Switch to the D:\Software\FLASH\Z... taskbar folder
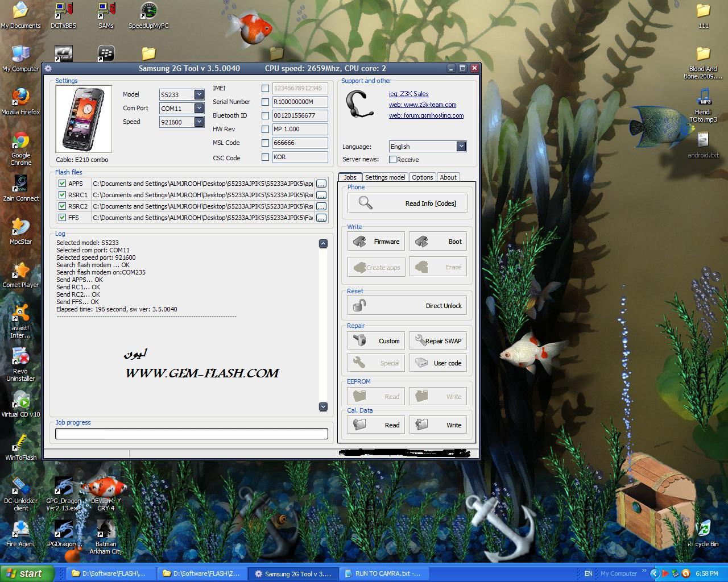Screen dimensions: 728x582 [x=202, y=573]
